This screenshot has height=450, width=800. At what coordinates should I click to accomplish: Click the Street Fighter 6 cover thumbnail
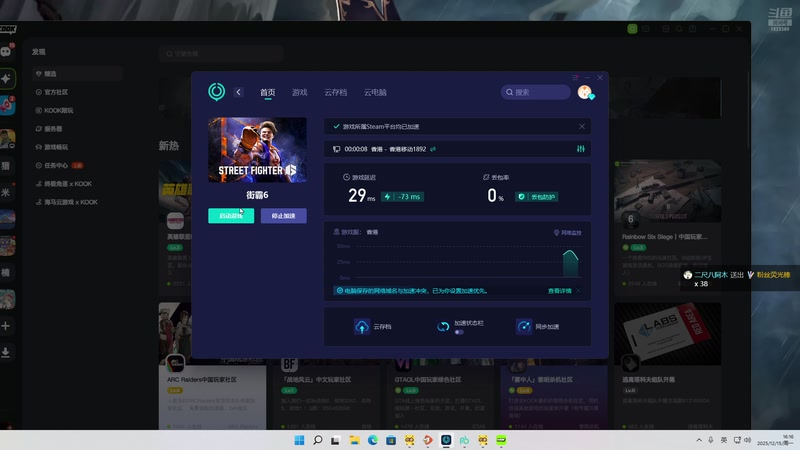pos(257,149)
